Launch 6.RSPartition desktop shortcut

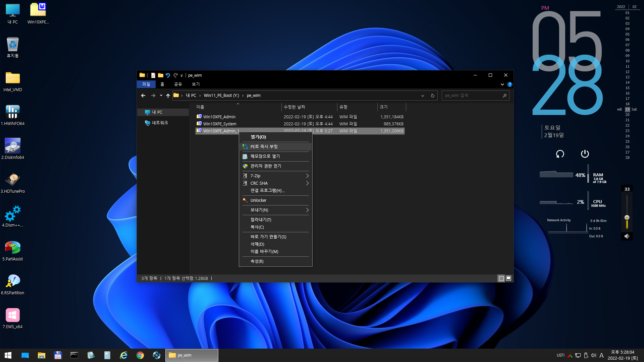pyautogui.click(x=13, y=285)
